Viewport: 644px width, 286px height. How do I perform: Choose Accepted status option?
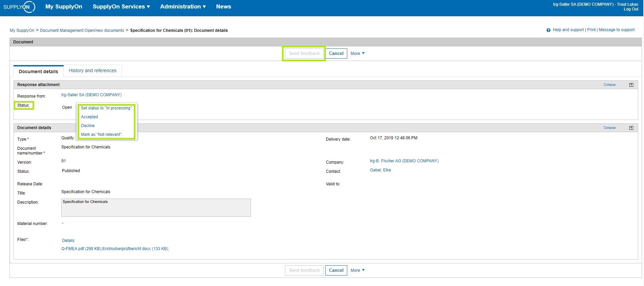(89, 117)
